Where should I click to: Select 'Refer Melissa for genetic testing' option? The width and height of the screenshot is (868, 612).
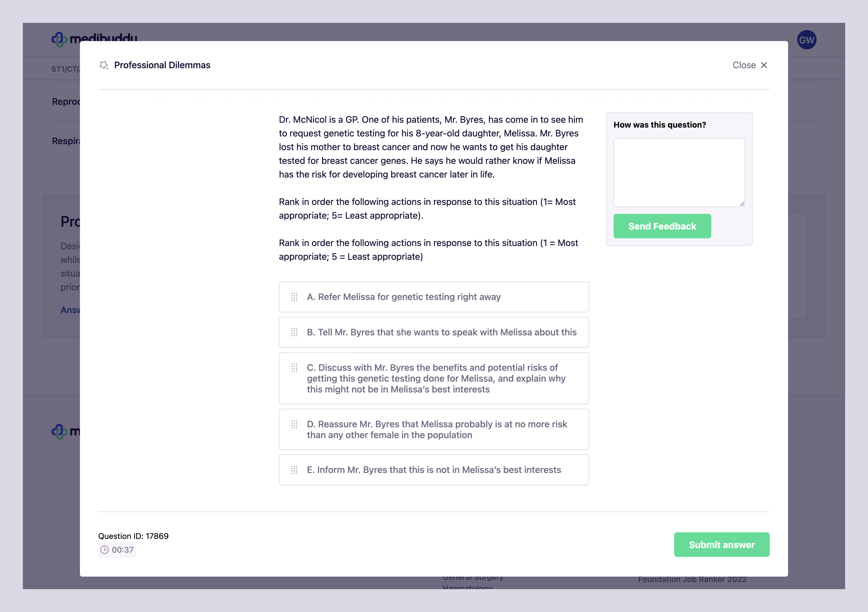(x=434, y=297)
